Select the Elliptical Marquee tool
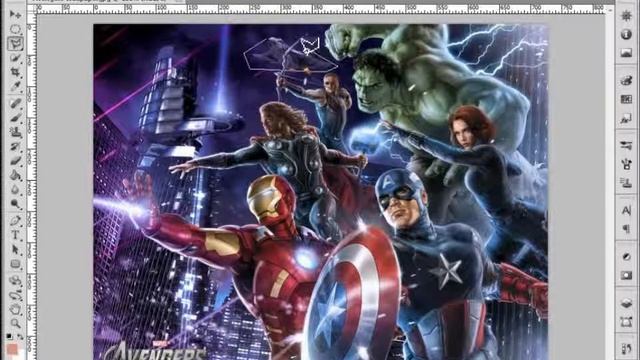This screenshot has height=360, width=640. pyautogui.click(x=15, y=29)
